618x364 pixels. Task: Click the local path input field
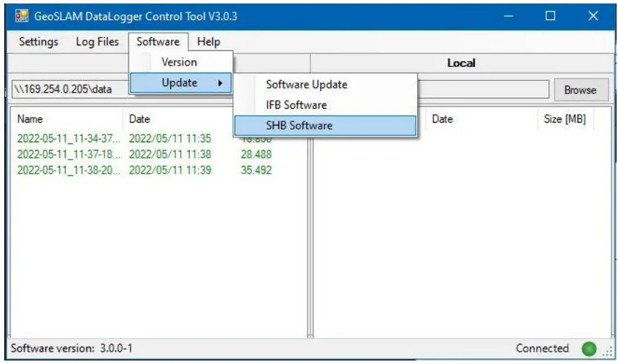(x=483, y=89)
